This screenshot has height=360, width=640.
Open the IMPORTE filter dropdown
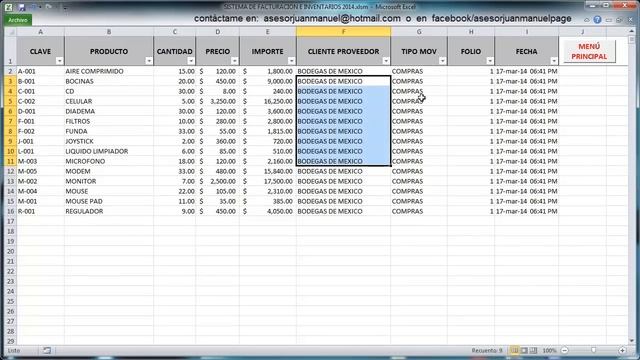(291, 61)
